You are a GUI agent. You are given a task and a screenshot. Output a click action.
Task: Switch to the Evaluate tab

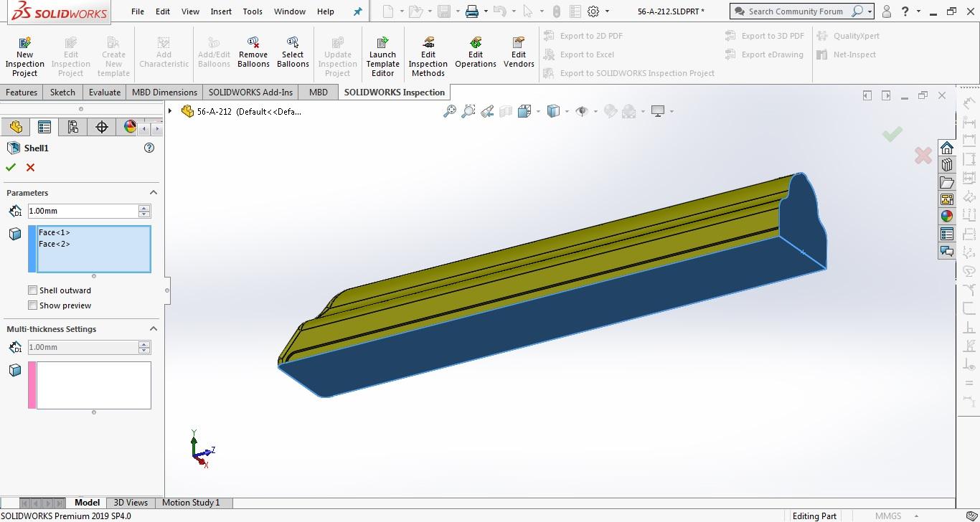pyautogui.click(x=105, y=92)
